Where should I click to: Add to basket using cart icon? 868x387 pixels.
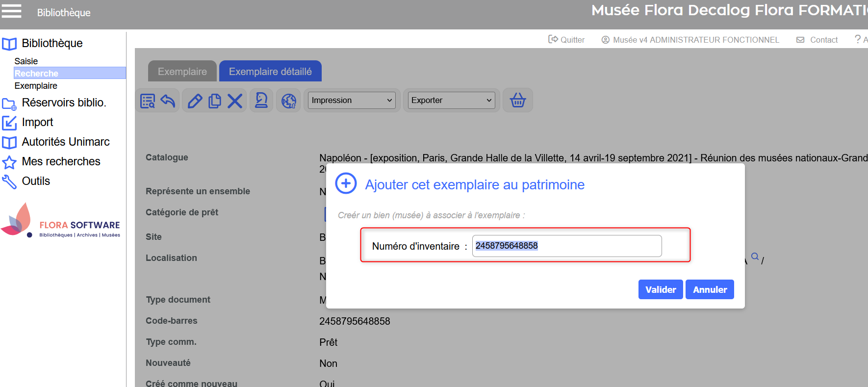coord(518,101)
